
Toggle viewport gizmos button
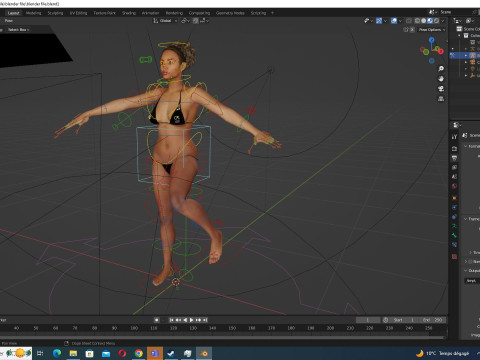pyautogui.click(x=379, y=21)
